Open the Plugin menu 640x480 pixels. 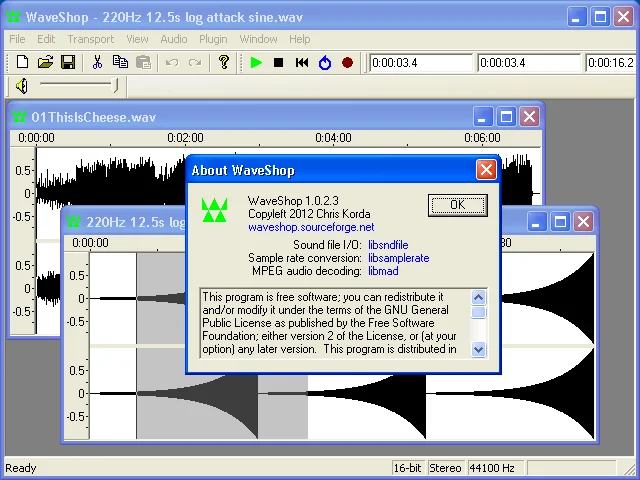(x=213, y=39)
